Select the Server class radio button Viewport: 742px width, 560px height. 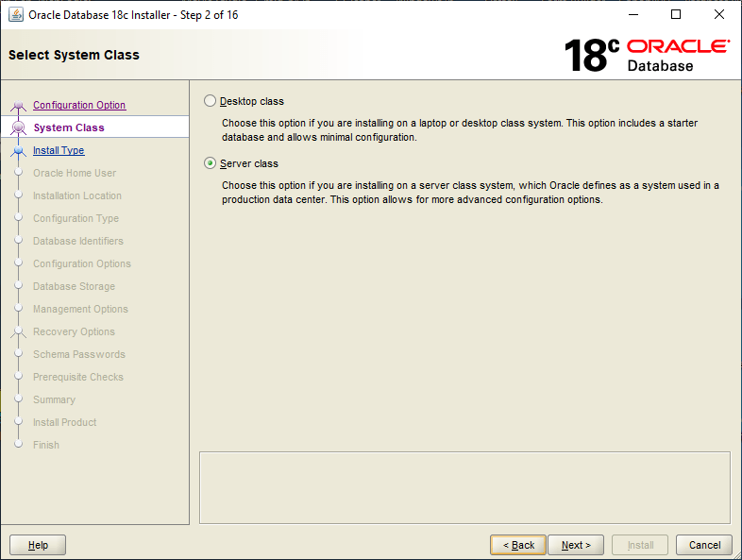[x=210, y=163]
